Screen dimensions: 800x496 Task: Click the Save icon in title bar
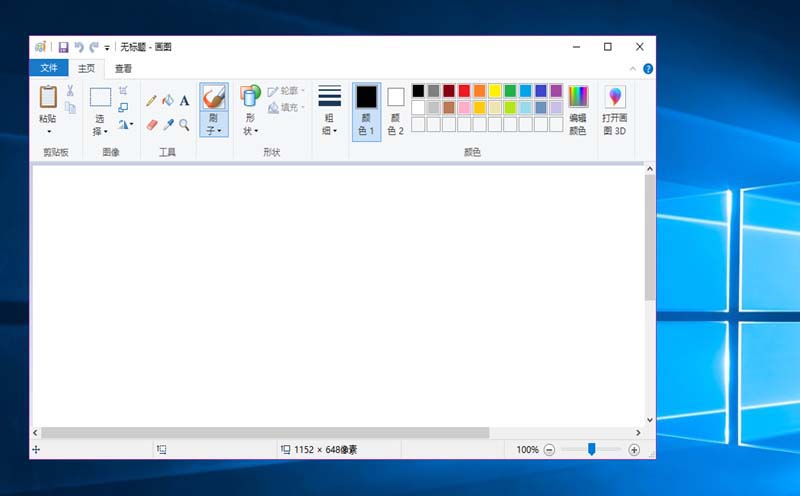(63, 47)
